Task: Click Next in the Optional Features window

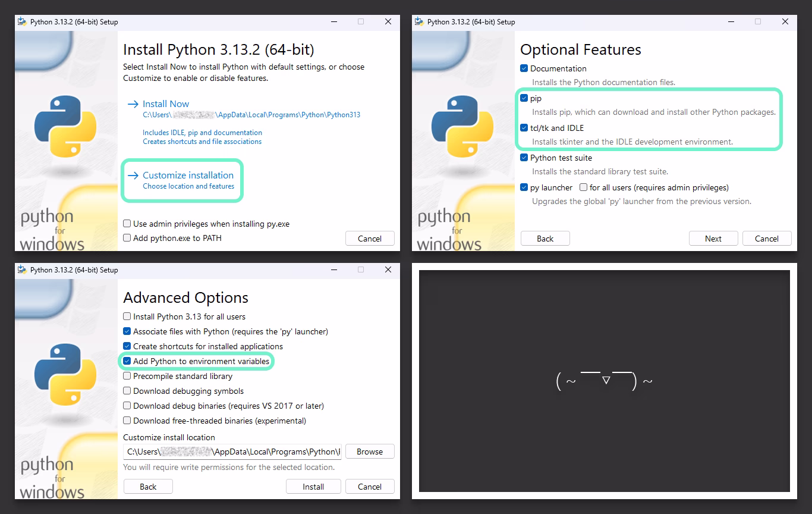Action: (x=713, y=239)
